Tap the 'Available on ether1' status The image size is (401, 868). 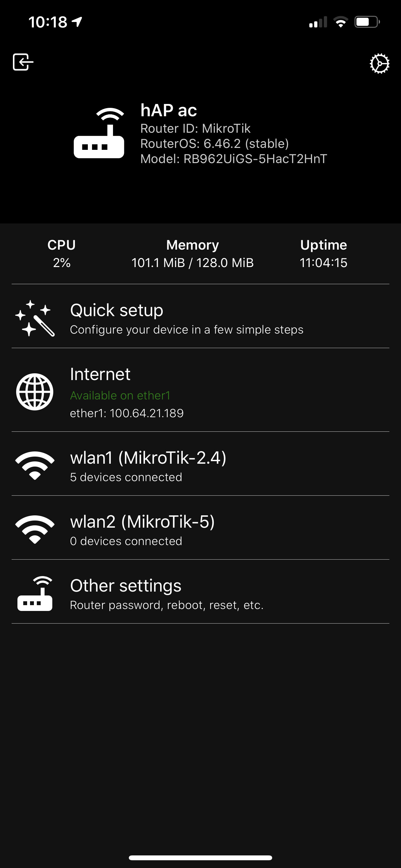pos(120,395)
